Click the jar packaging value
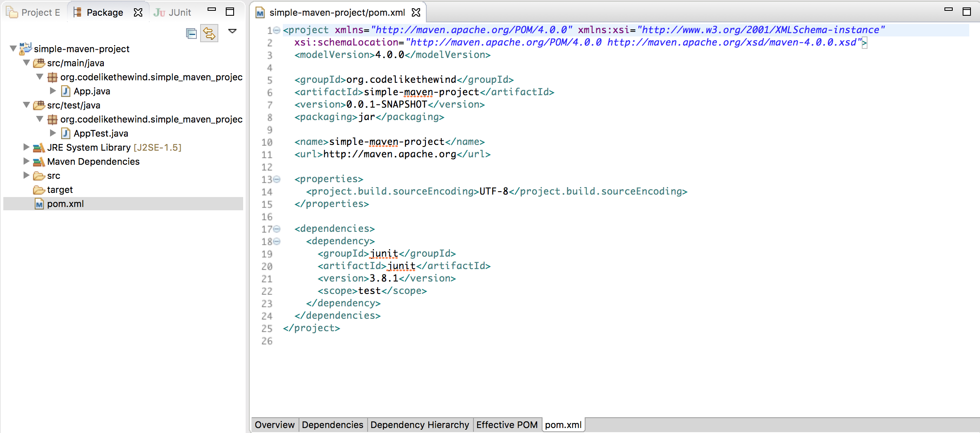Image resolution: width=980 pixels, height=433 pixels. (x=367, y=117)
